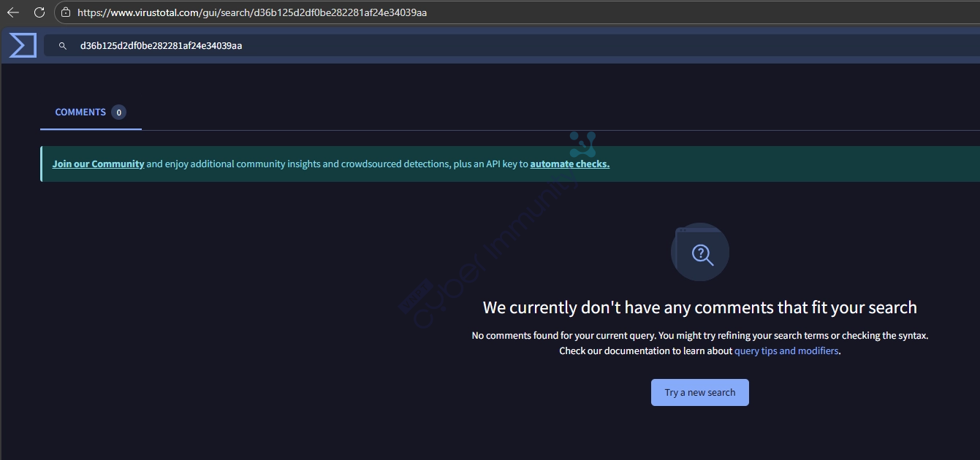Viewport: 980px width, 460px height.
Task: Open query tips and modifiers documentation link
Action: tap(786, 351)
